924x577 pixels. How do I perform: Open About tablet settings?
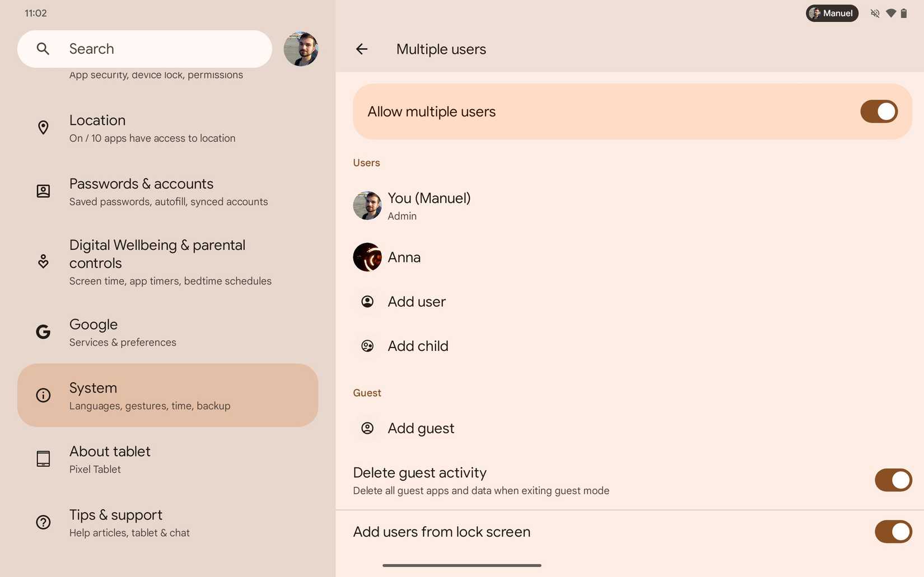(x=168, y=459)
